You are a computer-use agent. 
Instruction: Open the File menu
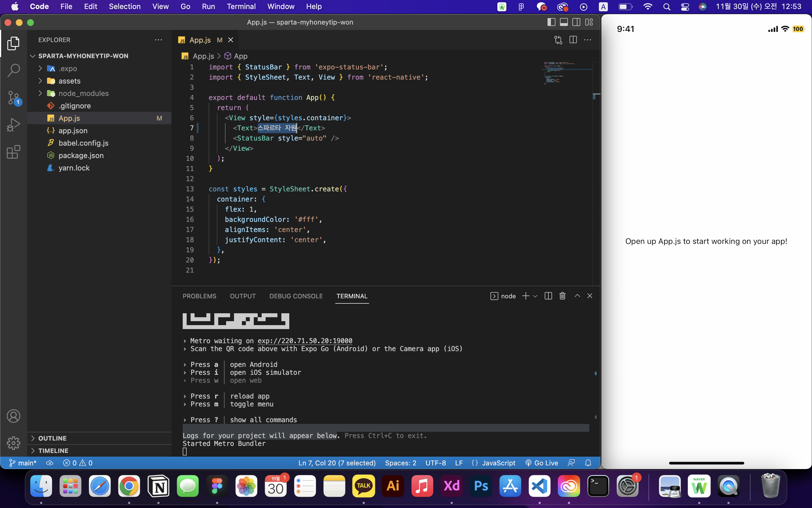[66, 7]
